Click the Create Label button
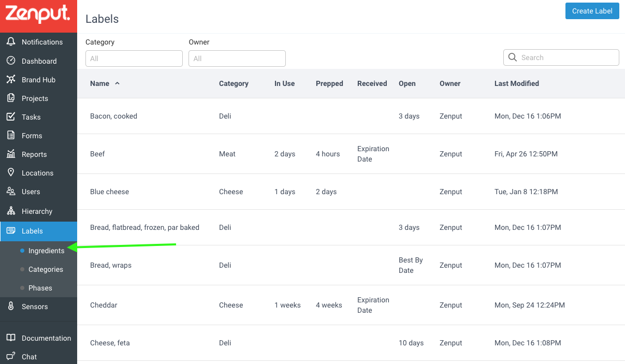625x364 pixels. click(592, 11)
